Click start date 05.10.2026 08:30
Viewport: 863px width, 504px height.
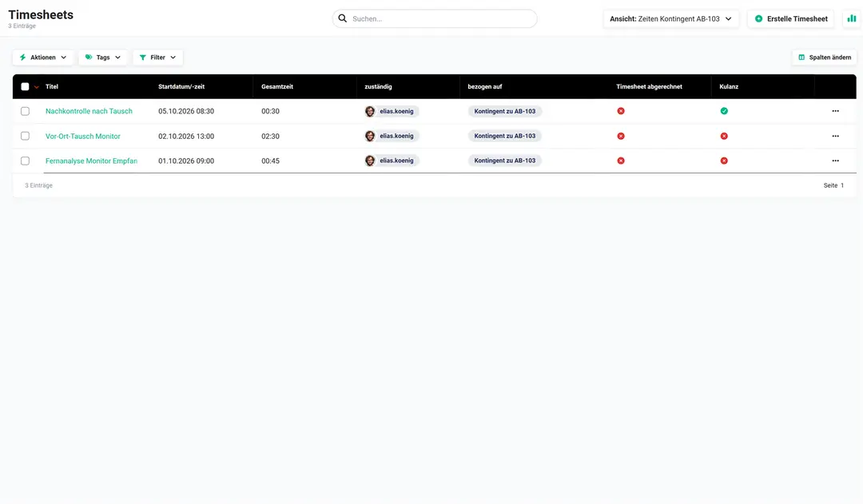click(186, 111)
